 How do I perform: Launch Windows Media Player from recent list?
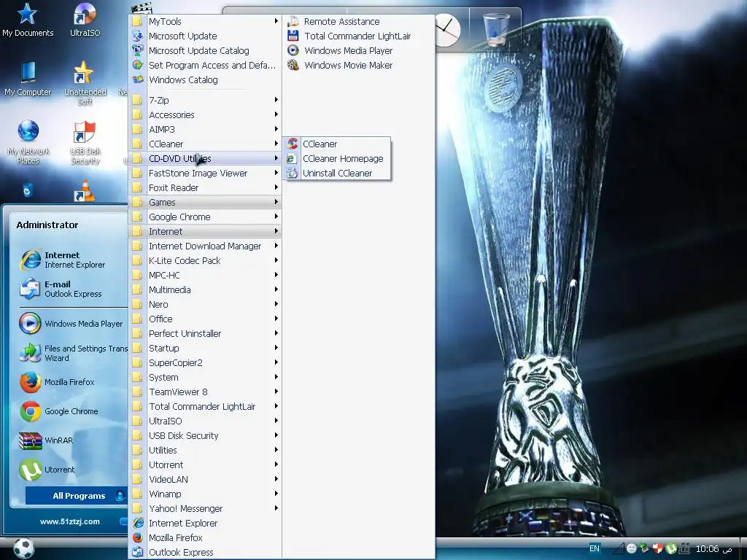[71, 323]
